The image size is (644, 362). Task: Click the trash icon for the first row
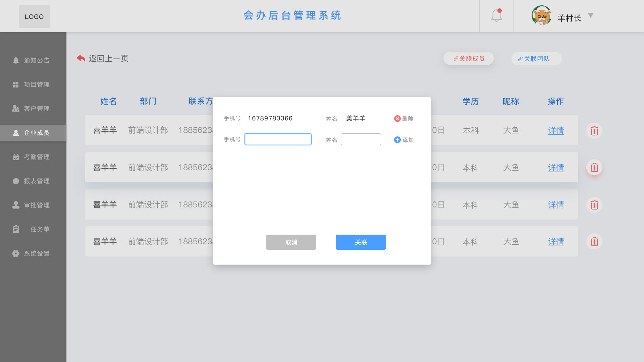pos(594,131)
